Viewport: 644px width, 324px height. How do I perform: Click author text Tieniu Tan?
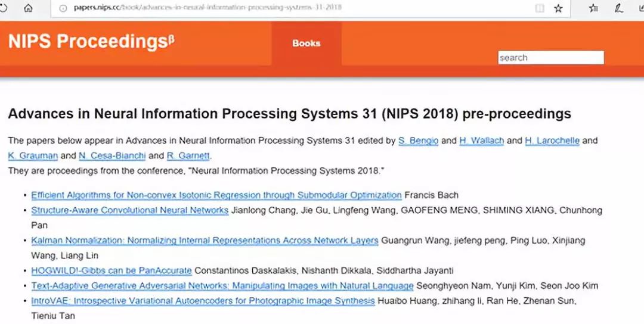tap(53, 316)
